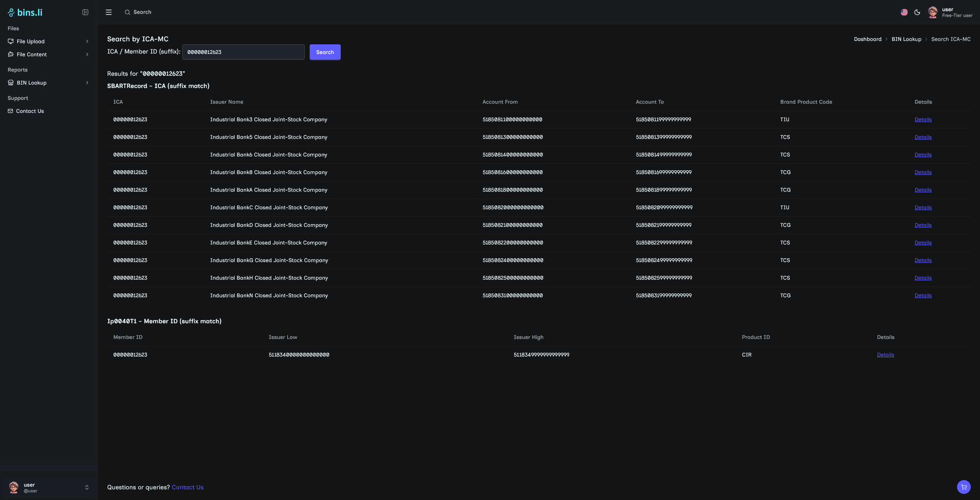This screenshot has width=980, height=500.
Task: Open Details for Member ID CIR row
Action: tap(885, 355)
